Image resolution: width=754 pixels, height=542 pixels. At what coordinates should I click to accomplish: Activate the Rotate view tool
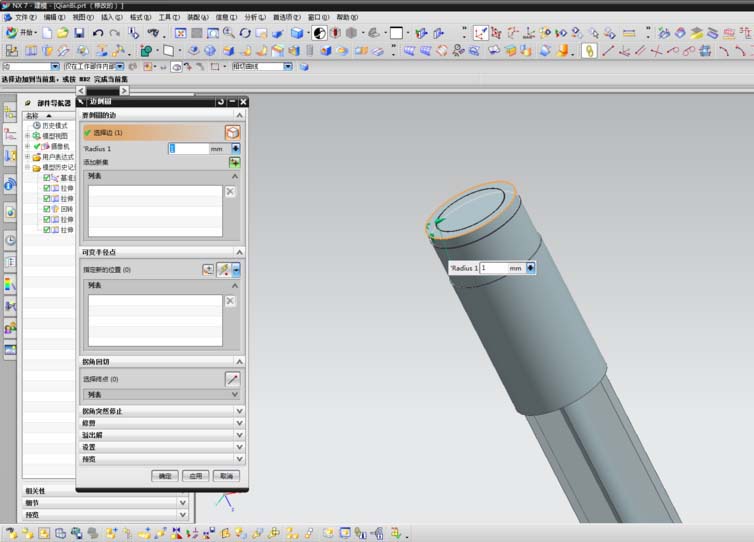(245, 33)
